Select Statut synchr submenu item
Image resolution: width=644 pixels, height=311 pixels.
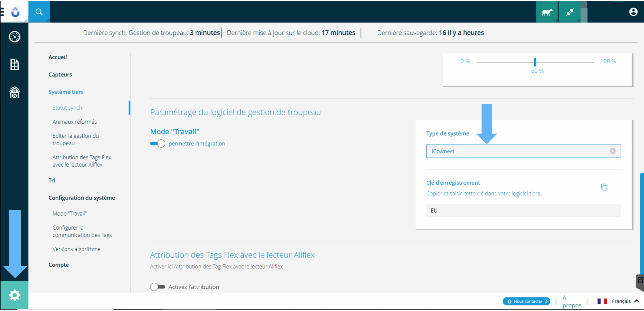click(68, 108)
